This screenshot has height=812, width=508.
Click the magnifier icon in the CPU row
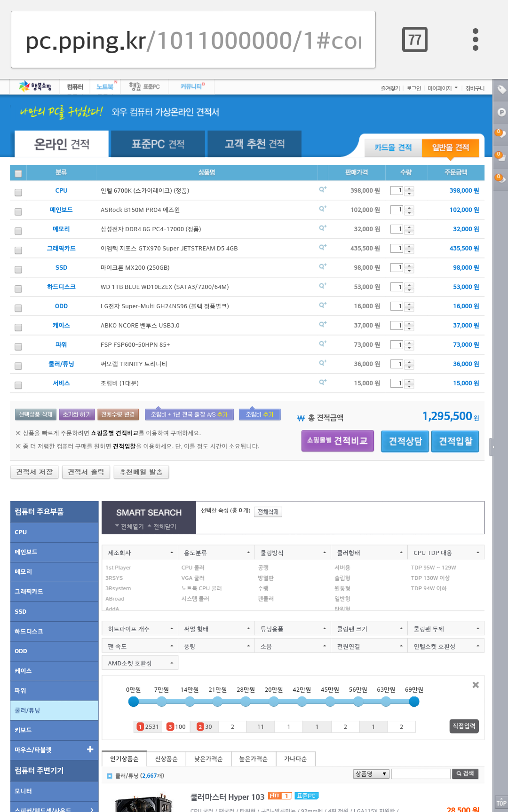tap(323, 189)
